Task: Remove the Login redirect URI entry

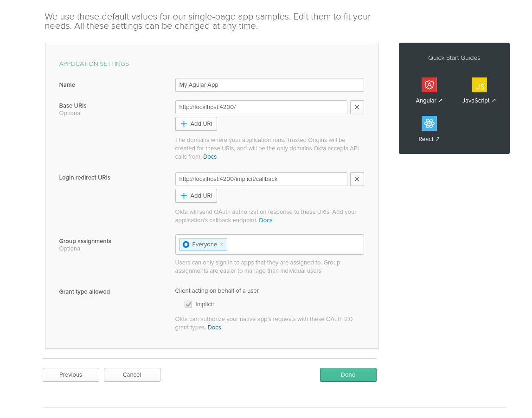Action: click(x=357, y=179)
